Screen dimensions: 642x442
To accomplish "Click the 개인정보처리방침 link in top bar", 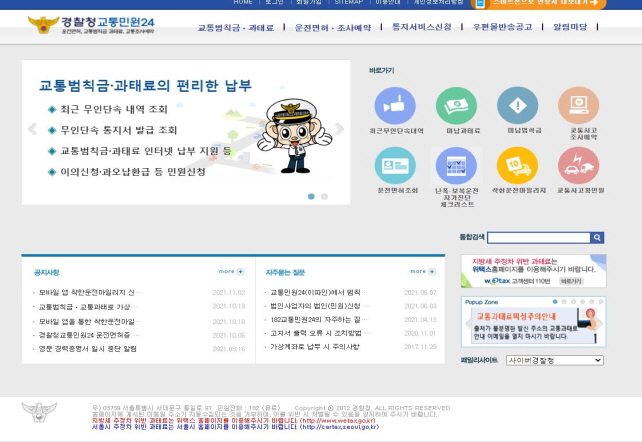I will pyautogui.click(x=438, y=2).
